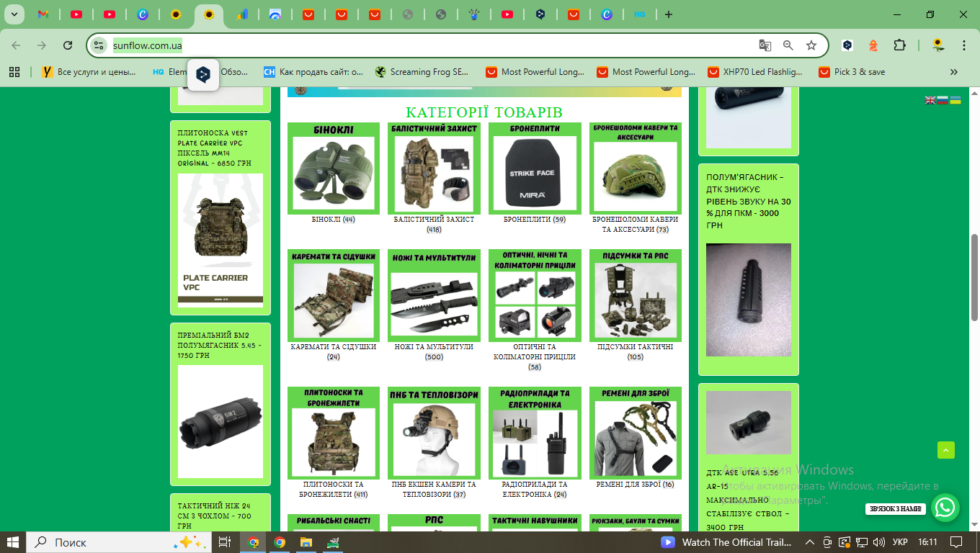The width and height of the screenshot is (980, 553).
Task: Show hidden system tray icons
Action: (809, 542)
